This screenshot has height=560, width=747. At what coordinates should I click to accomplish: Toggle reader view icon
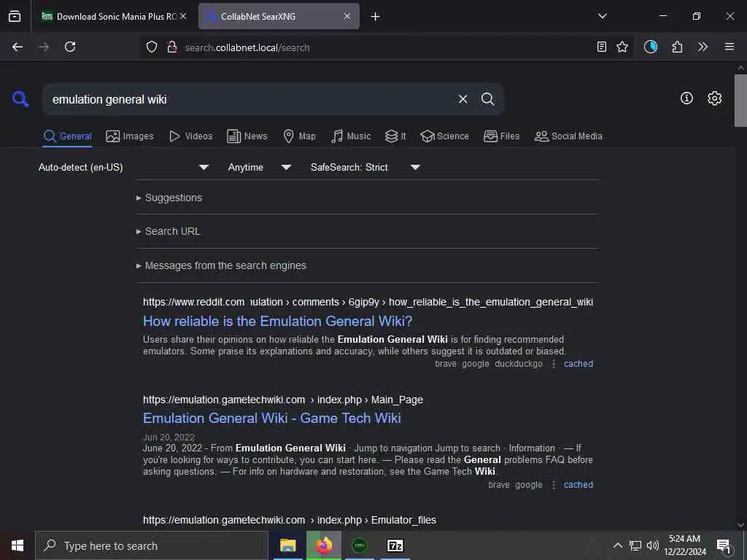click(602, 47)
